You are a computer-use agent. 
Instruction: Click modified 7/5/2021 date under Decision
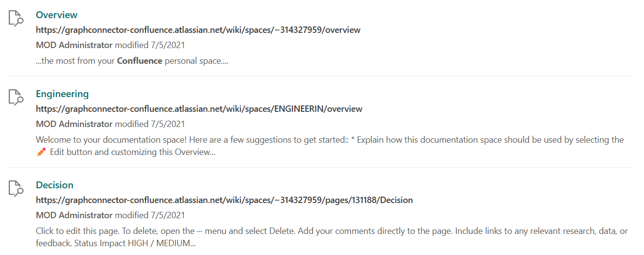[x=150, y=215]
